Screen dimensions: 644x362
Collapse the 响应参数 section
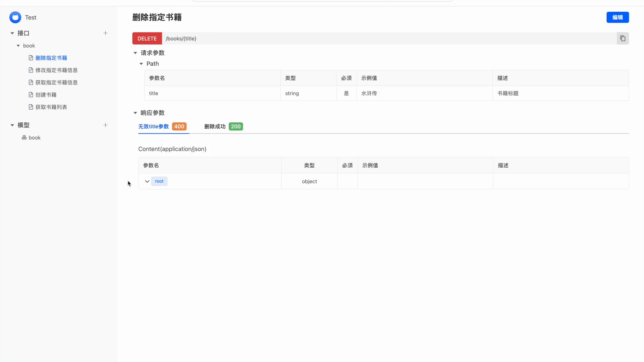click(135, 113)
